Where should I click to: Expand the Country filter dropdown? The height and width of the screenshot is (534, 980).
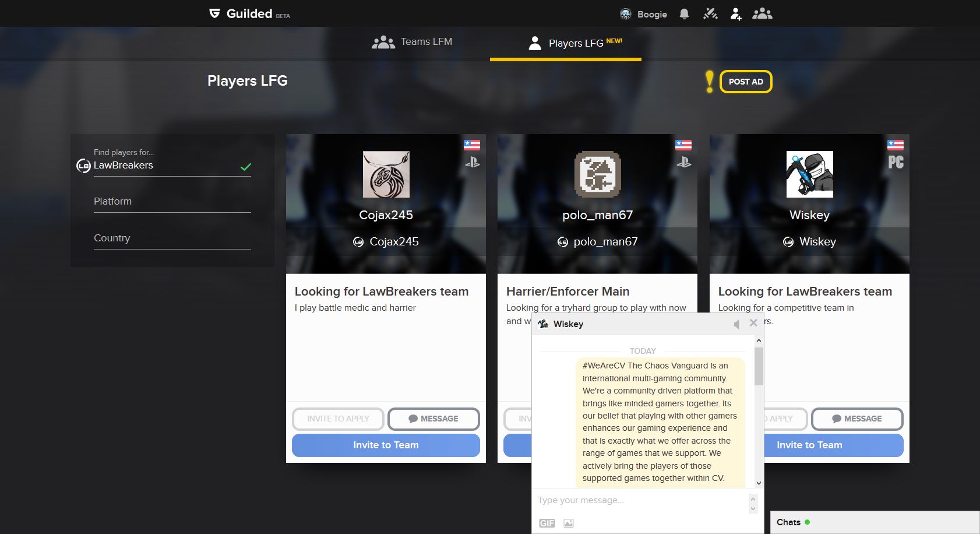coord(172,238)
